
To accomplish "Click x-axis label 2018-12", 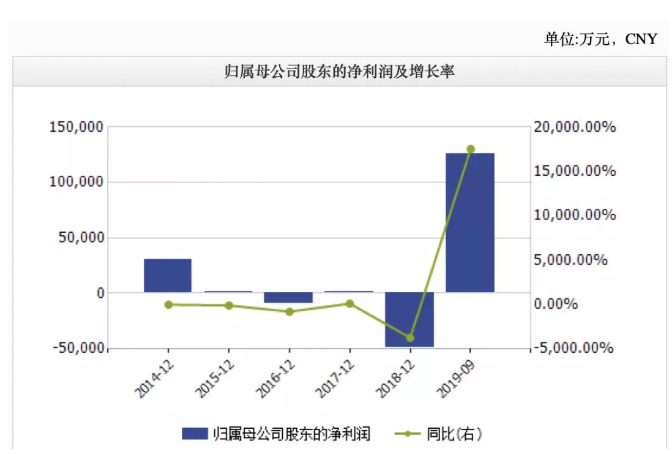I will click(x=396, y=378).
